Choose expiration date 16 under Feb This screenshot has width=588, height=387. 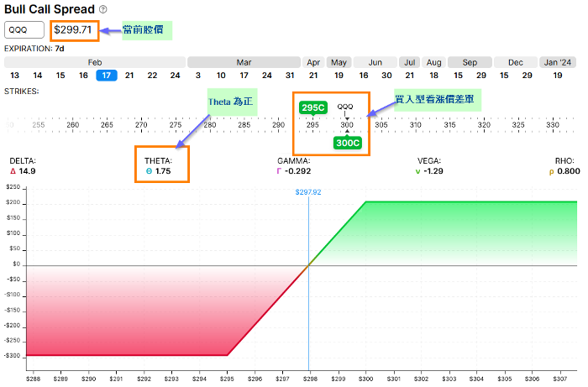(x=83, y=76)
